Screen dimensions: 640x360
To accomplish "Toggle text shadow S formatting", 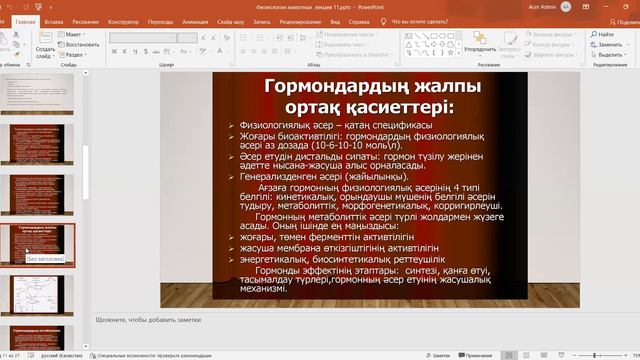I will click(x=146, y=51).
